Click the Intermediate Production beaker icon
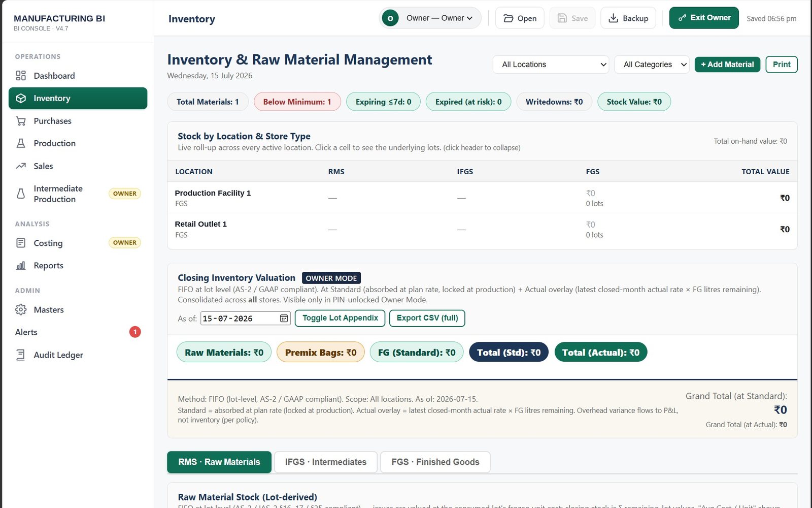Viewport: 812px width, 508px height. pos(21,194)
